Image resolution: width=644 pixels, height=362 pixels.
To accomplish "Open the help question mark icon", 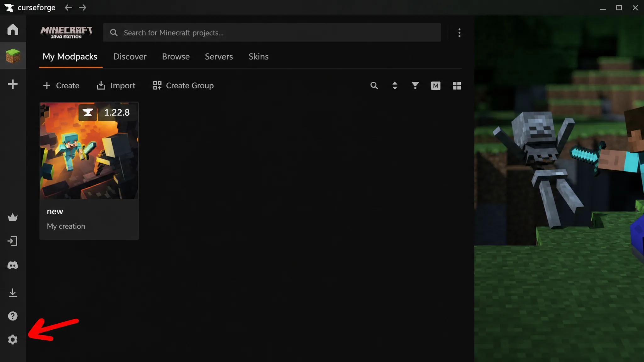I will tap(13, 316).
